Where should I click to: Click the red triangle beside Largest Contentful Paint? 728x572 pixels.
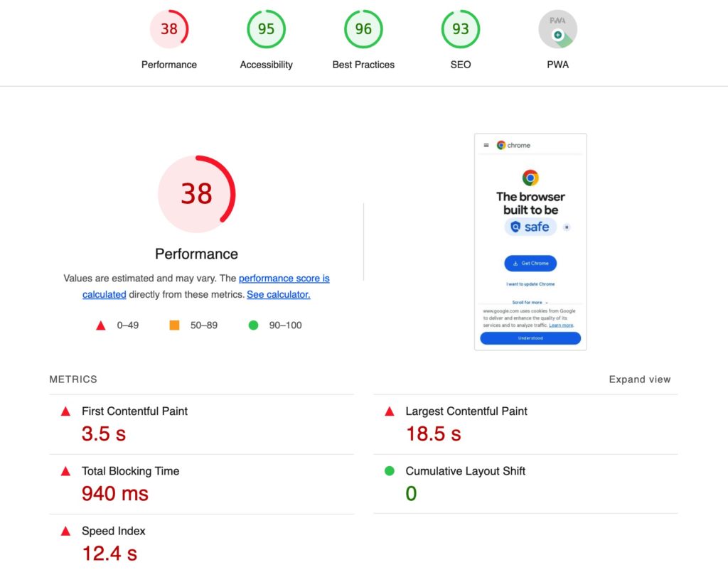390,411
